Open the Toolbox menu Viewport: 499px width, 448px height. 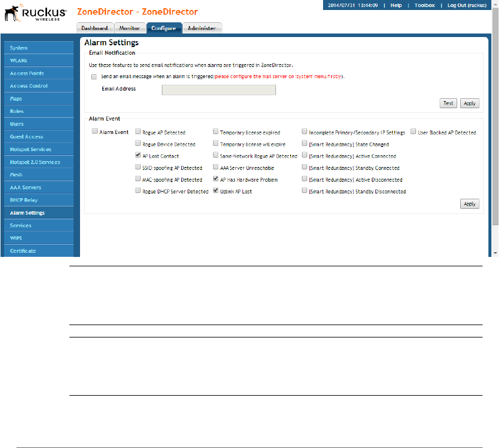pos(424,5)
